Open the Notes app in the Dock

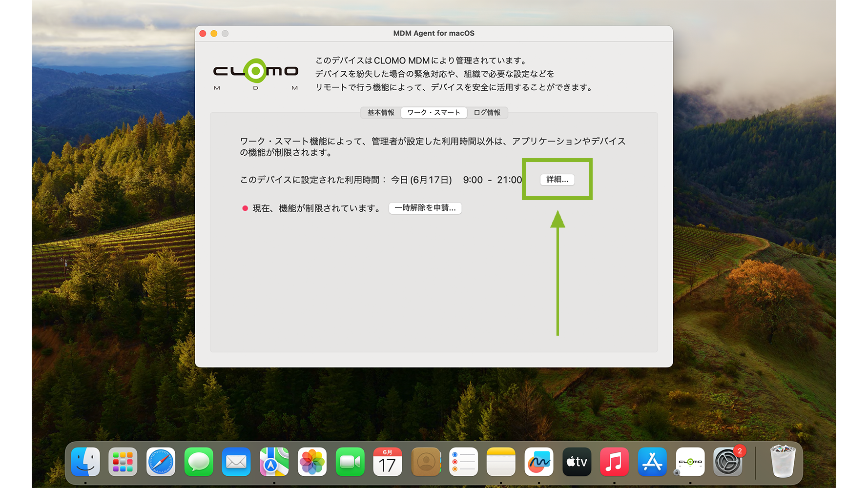point(501,462)
